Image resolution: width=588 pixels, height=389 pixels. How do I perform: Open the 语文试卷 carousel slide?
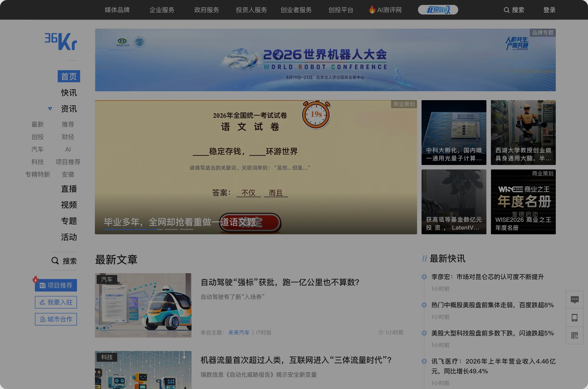(256, 167)
